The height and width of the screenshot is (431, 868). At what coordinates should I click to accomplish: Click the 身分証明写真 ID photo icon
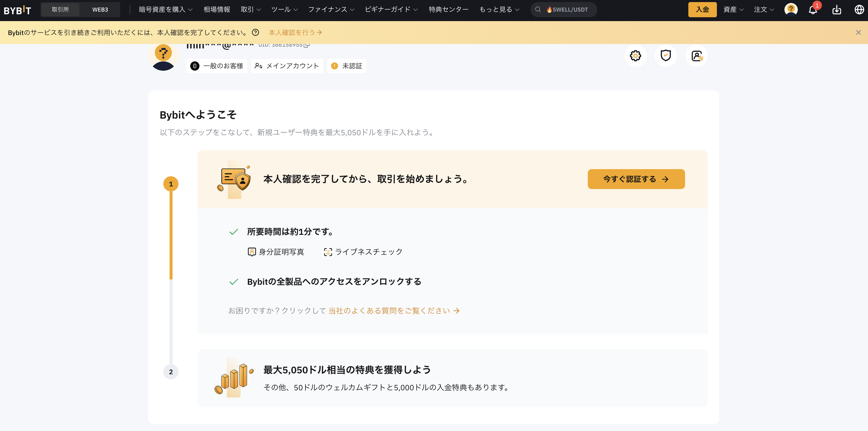(x=251, y=252)
